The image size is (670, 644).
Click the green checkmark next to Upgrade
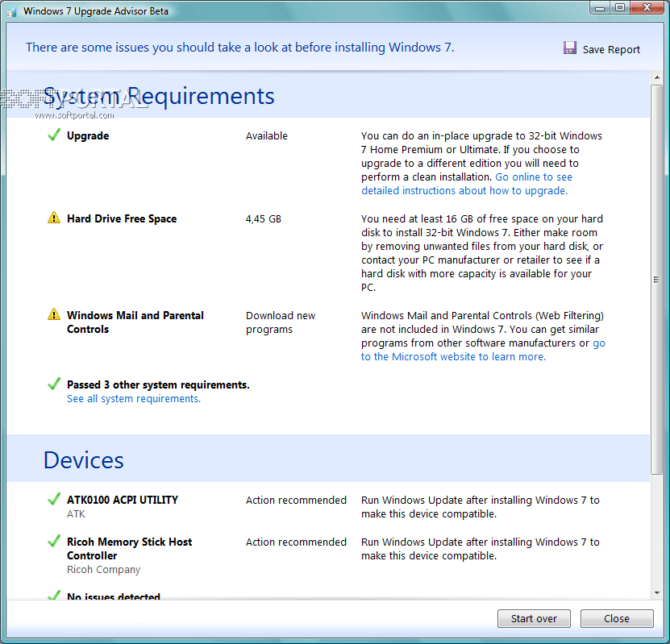pos(54,135)
